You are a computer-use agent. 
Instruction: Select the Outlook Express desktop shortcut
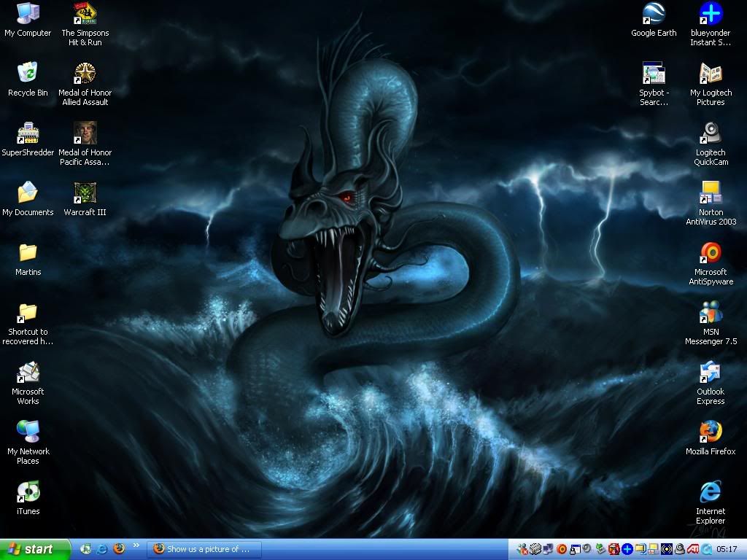(711, 384)
